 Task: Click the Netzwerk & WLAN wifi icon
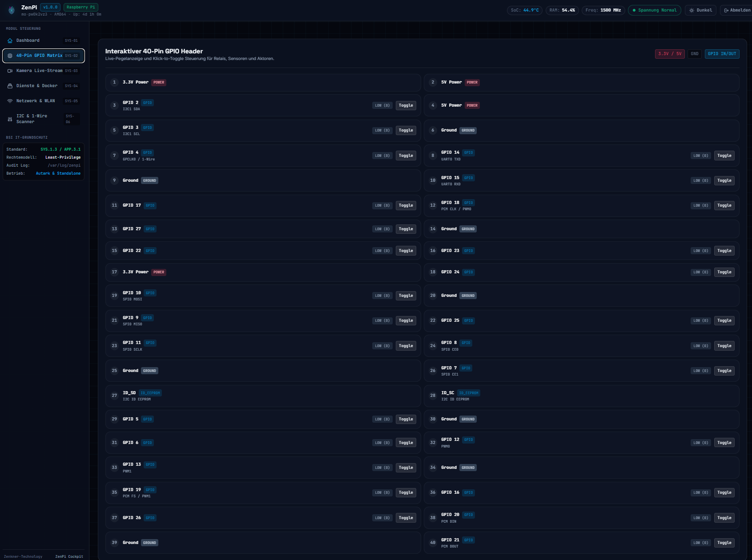pos(10,101)
